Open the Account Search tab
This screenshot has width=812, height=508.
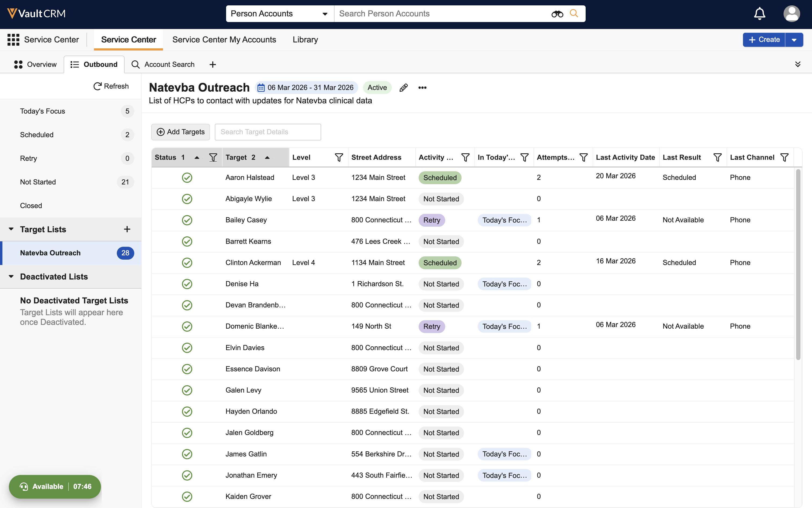coord(163,64)
